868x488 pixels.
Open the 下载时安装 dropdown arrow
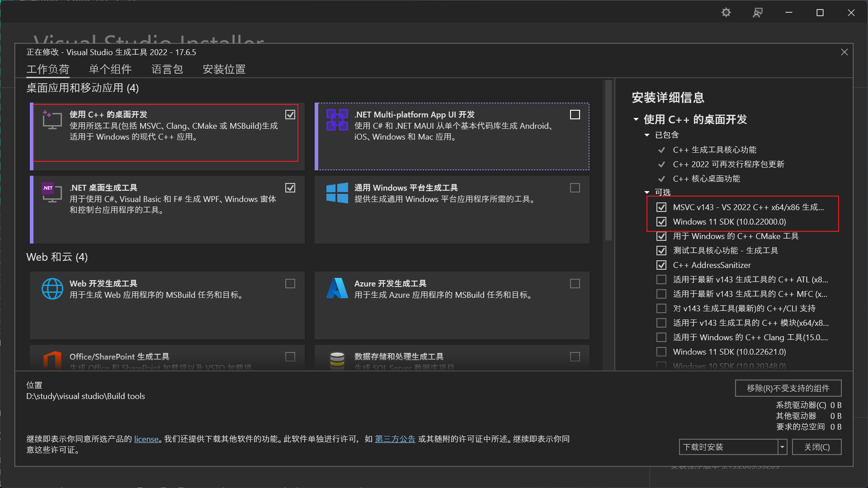782,447
